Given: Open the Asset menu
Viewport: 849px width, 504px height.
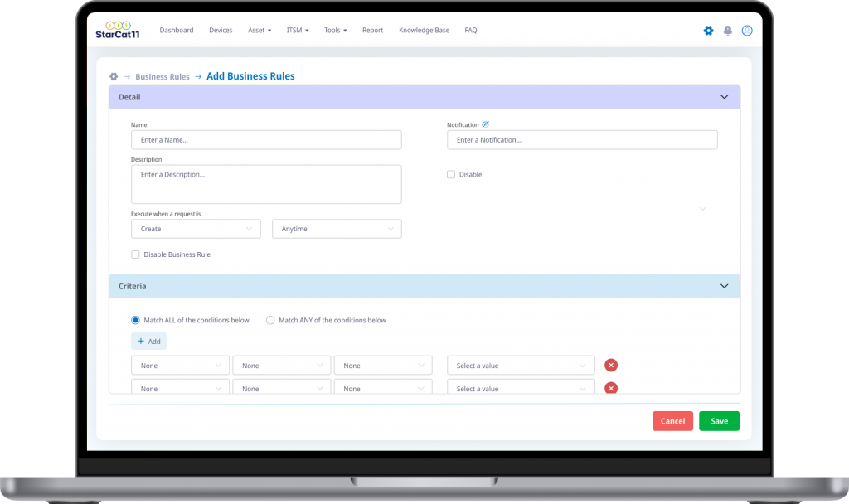Looking at the screenshot, I should pos(260,31).
